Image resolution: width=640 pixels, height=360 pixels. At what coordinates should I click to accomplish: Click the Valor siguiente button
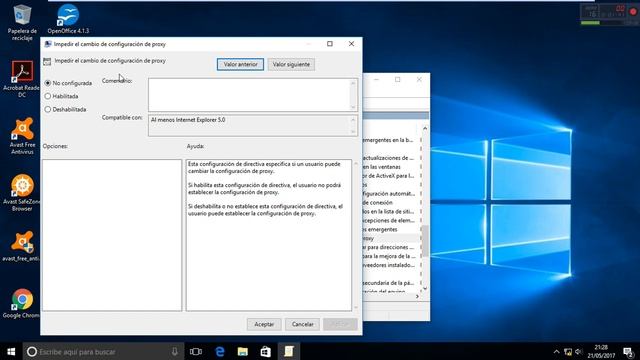click(x=291, y=64)
